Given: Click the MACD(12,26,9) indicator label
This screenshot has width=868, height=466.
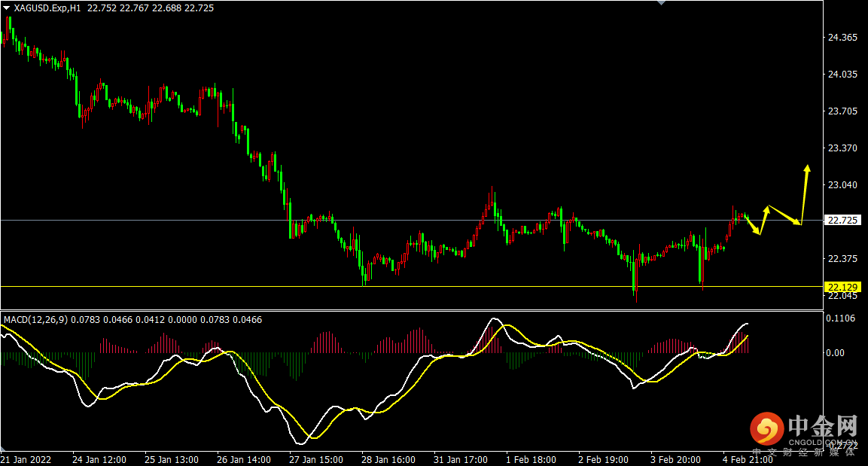Looking at the screenshot, I should click(36, 320).
